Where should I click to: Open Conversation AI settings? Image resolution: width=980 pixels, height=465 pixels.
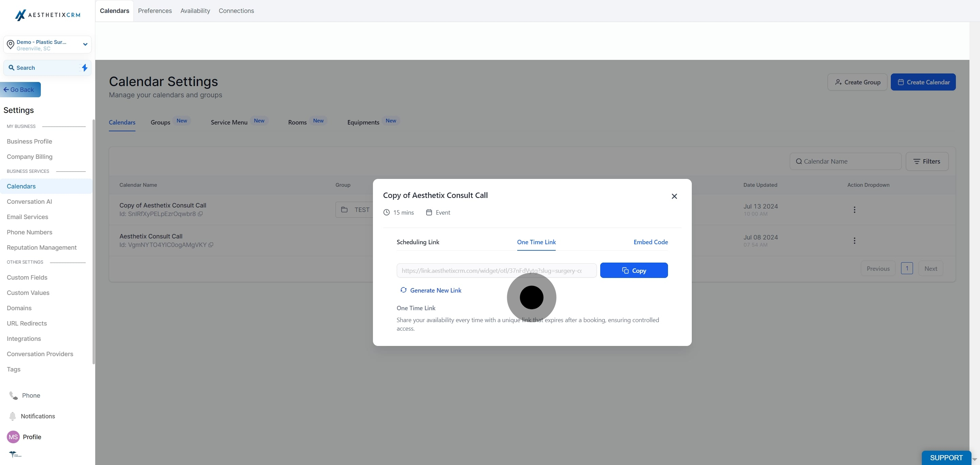(x=29, y=201)
